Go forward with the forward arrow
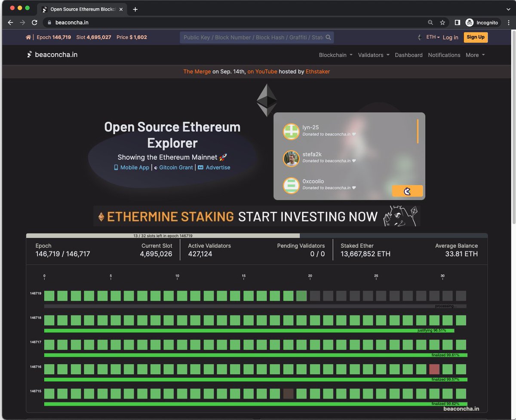516x420 pixels. pyautogui.click(x=22, y=22)
